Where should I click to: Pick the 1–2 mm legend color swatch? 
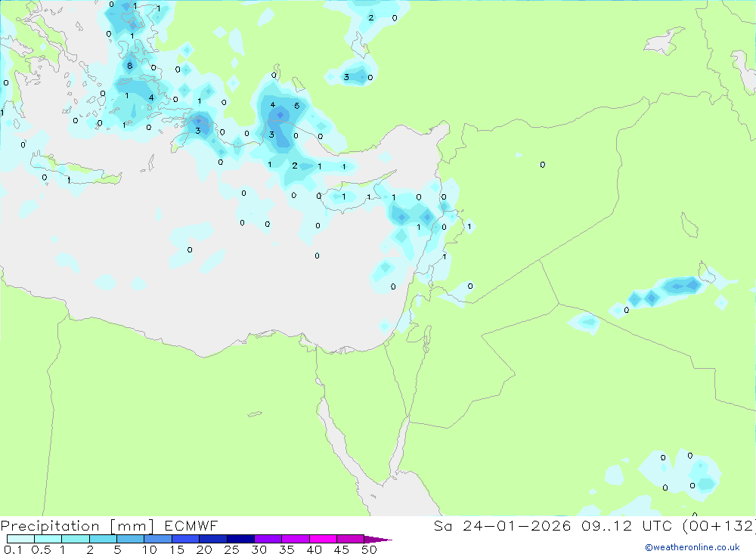pyautogui.click(x=76, y=539)
